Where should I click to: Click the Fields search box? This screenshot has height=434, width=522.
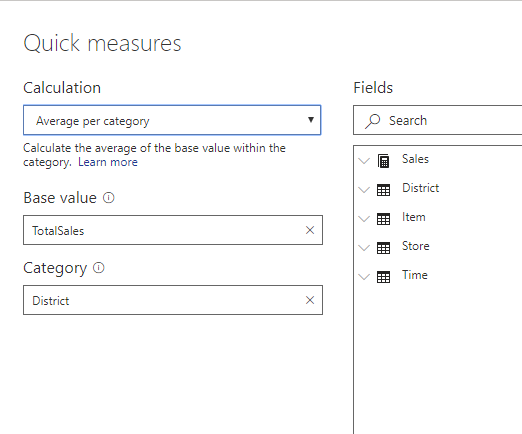pyautogui.click(x=438, y=120)
